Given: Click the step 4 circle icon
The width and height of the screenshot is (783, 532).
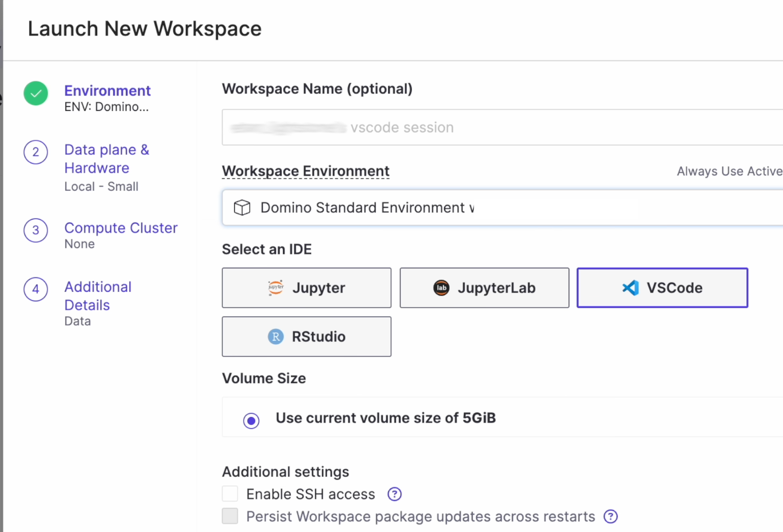Looking at the screenshot, I should [36, 289].
